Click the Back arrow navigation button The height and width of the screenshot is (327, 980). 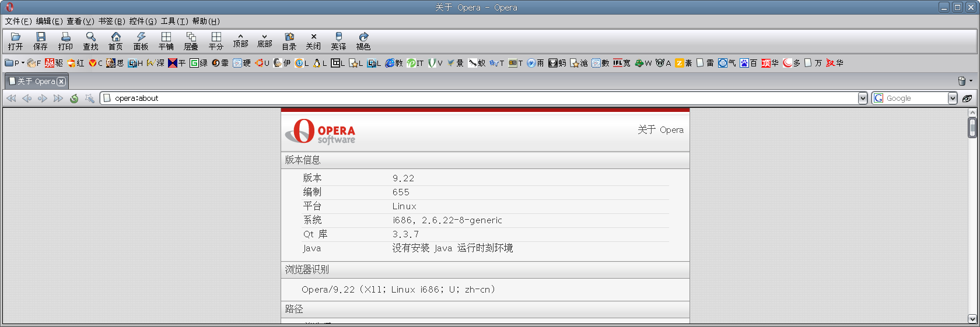coord(27,99)
